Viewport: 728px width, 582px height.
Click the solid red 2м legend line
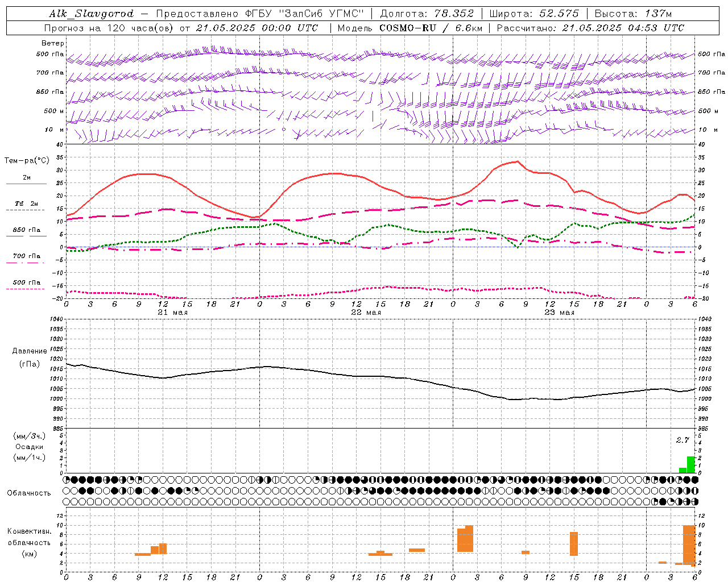(26, 184)
